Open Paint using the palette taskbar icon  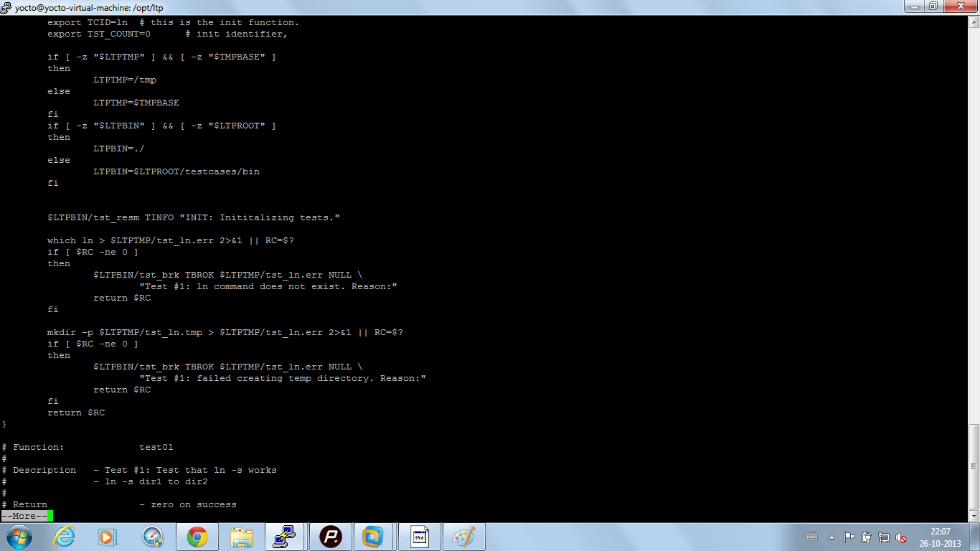[463, 536]
